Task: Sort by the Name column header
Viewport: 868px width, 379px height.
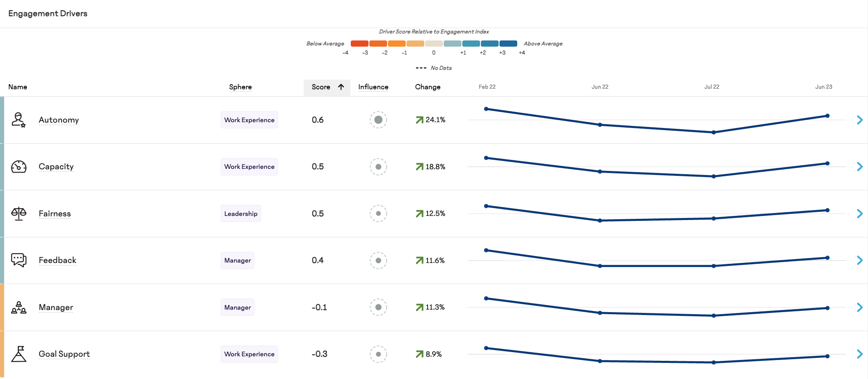Action: (x=18, y=87)
